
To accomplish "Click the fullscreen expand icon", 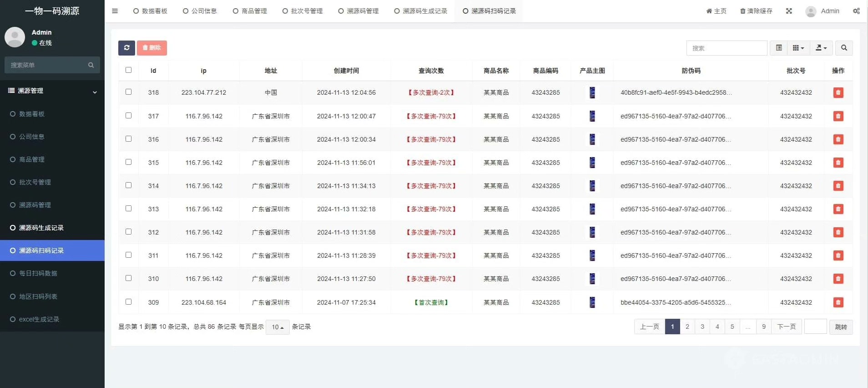I will (789, 11).
